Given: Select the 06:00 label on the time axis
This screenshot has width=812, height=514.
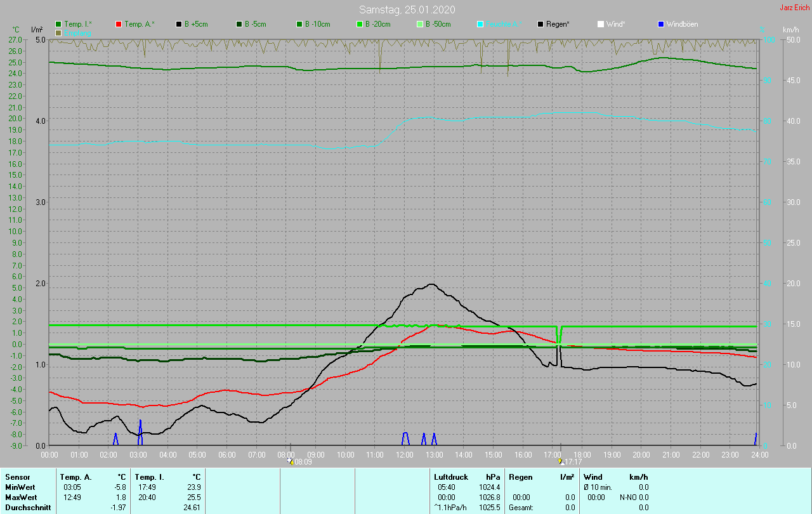Looking at the screenshot, I should click(226, 454).
